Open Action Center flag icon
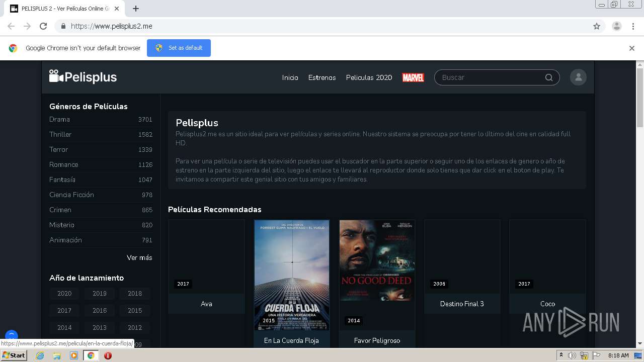 596,355
